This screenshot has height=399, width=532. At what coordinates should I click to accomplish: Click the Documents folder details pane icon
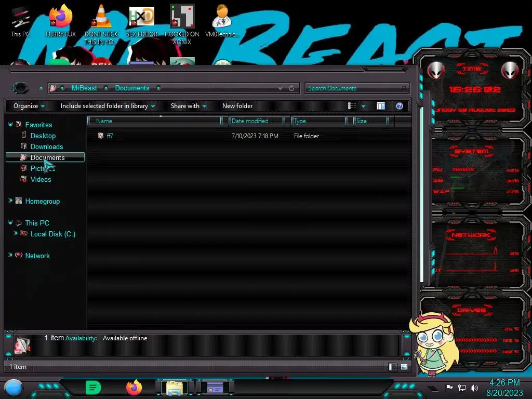22,345
